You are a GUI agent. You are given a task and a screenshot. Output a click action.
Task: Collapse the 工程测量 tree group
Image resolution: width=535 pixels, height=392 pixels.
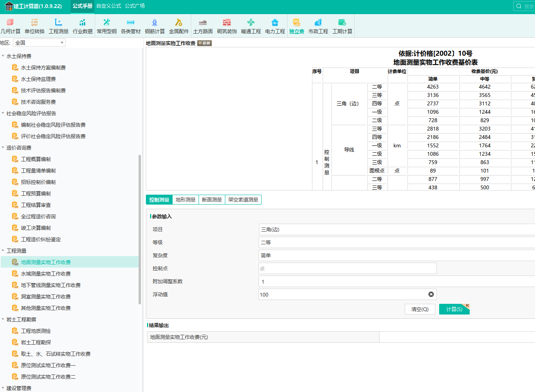(3, 251)
